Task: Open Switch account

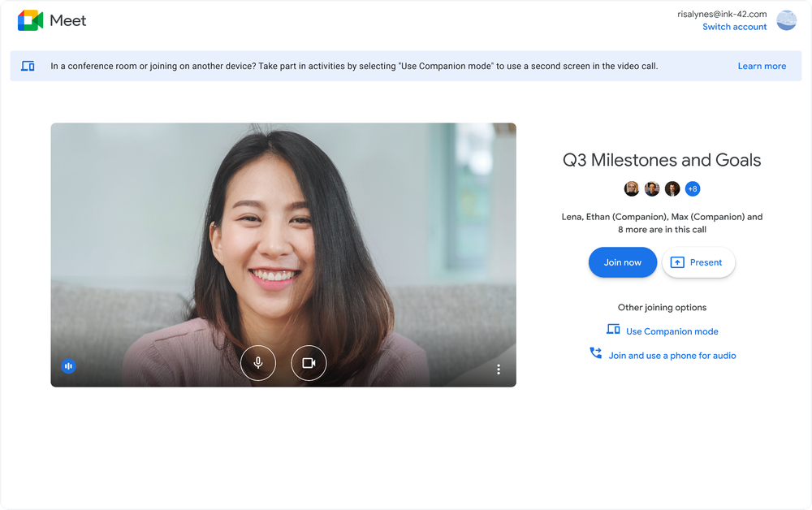Action: point(734,27)
